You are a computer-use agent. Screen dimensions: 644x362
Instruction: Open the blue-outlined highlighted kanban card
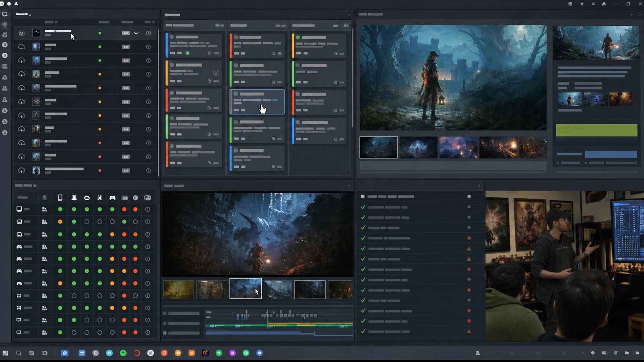coord(257,102)
